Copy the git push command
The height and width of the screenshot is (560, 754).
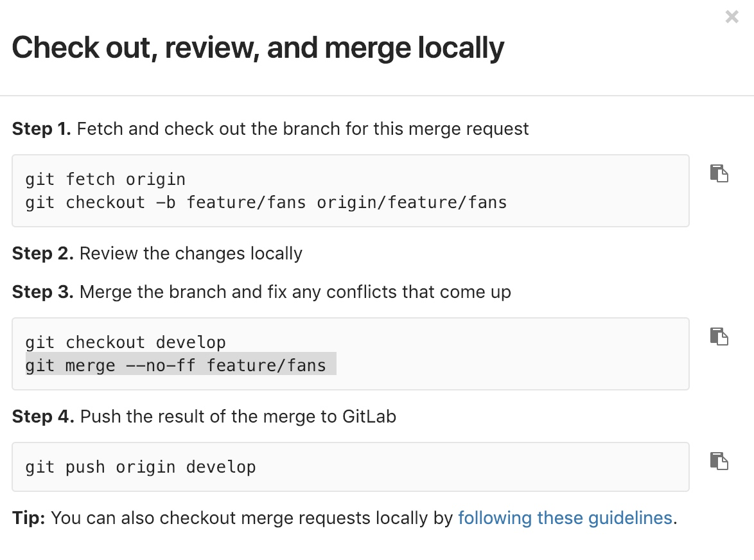(719, 461)
